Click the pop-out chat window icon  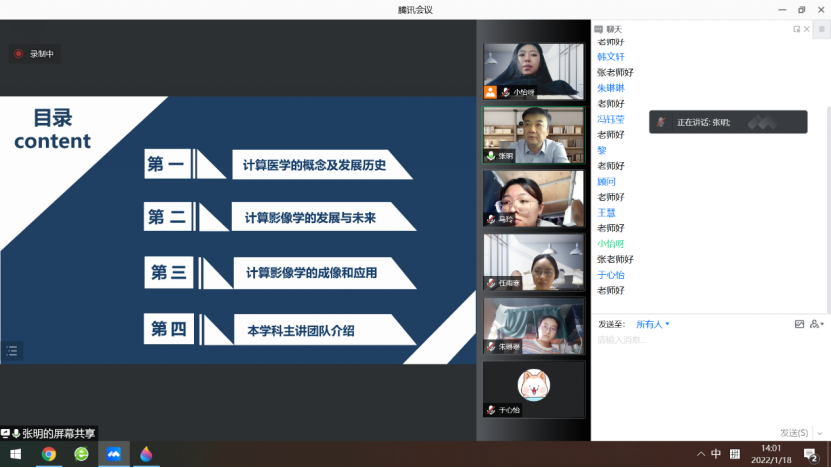797,29
